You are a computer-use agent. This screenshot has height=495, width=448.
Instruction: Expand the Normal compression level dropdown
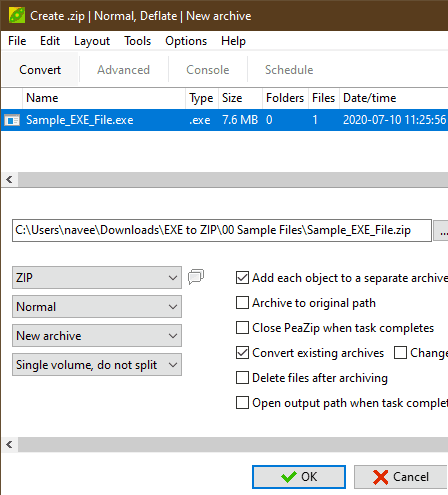(97, 306)
